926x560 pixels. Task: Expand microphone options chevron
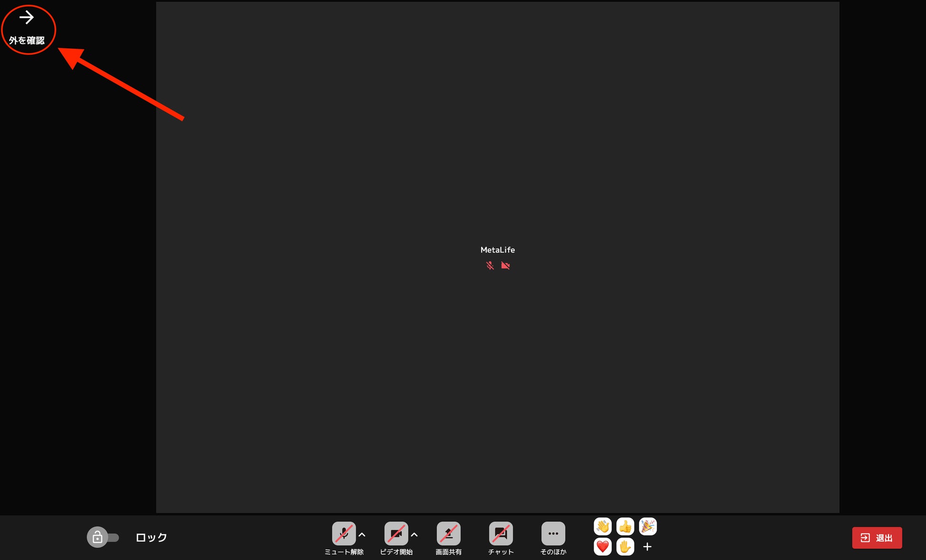tap(362, 535)
